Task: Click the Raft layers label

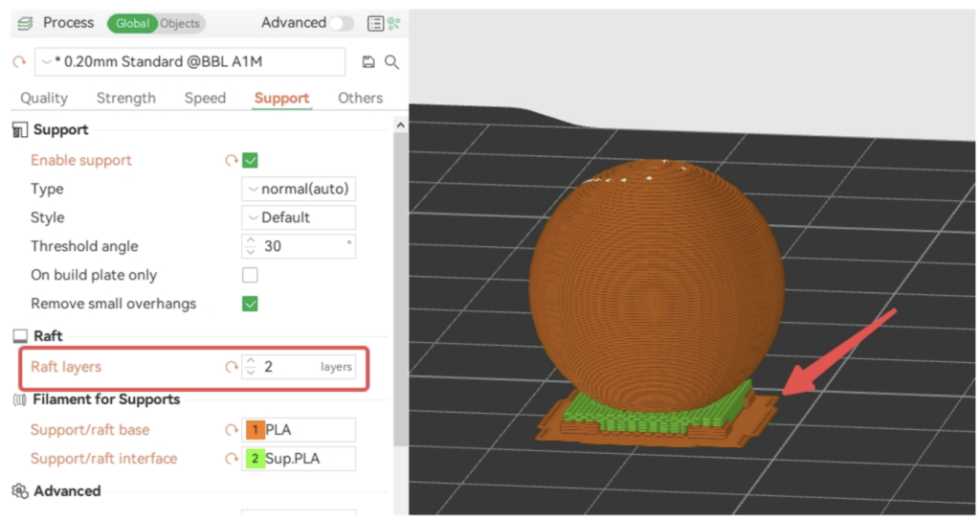Action: click(x=66, y=367)
